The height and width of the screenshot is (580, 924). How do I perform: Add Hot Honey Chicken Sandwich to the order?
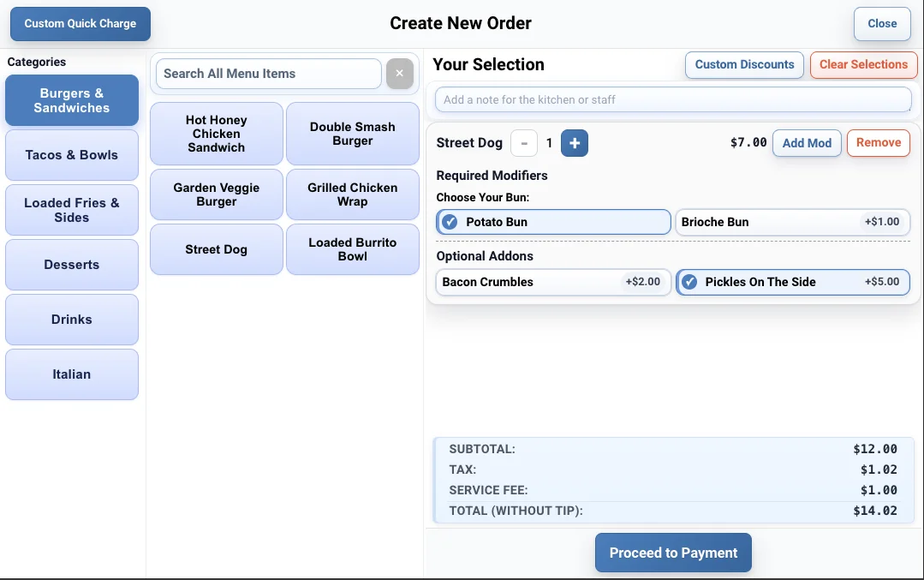217,134
